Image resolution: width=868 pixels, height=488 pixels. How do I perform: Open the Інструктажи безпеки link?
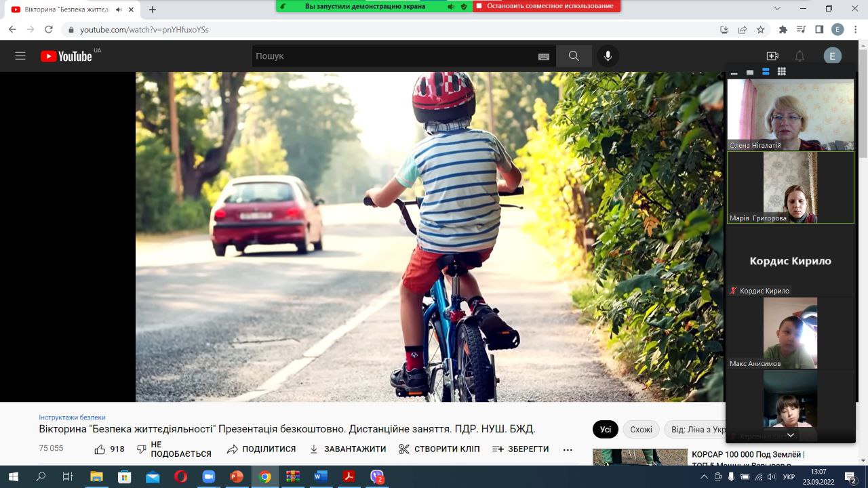(x=72, y=418)
